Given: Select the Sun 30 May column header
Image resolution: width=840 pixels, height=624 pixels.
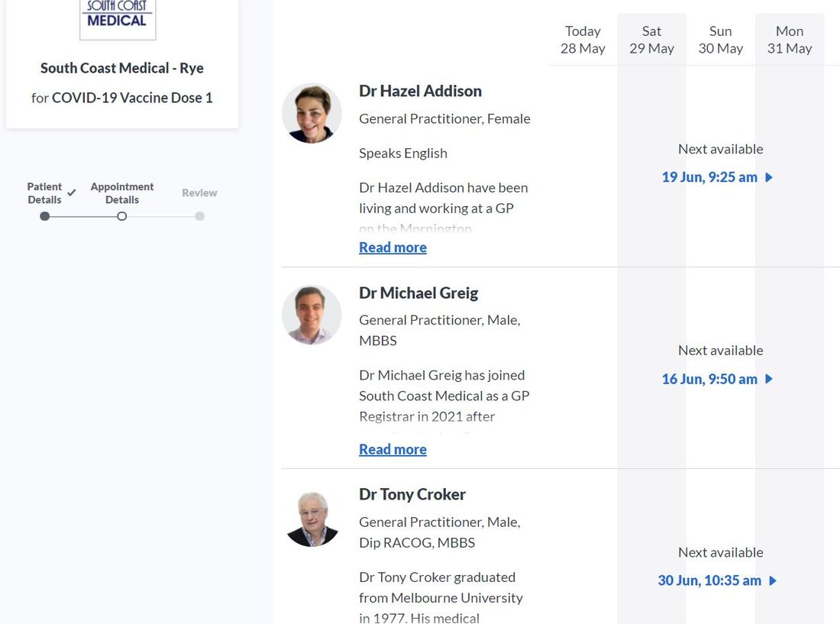Looking at the screenshot, I should tap(721, 40).
